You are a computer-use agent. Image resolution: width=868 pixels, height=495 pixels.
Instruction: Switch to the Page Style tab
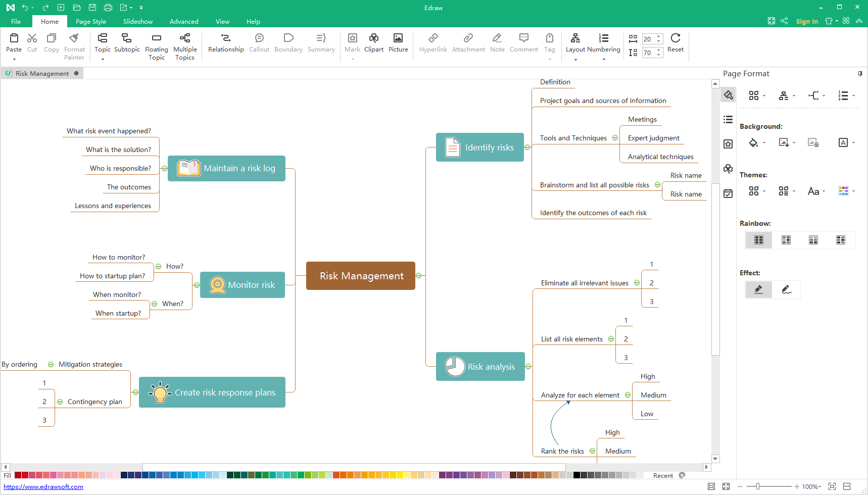click(91, 22)
